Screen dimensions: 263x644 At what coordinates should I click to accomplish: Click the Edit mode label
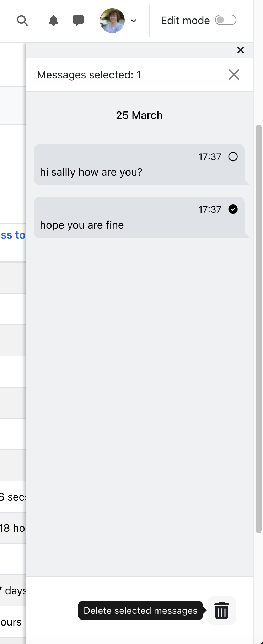[x=185, y=21]
